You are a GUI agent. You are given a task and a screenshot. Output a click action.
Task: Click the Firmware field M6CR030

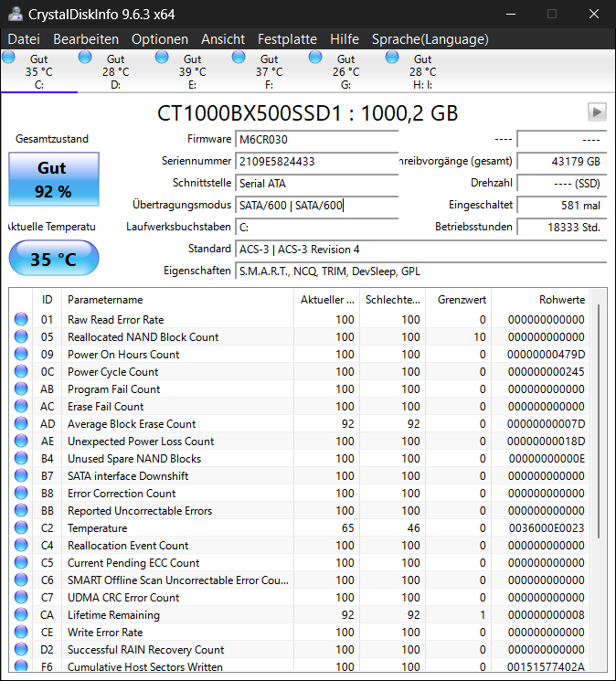click(x=317, y=140)
